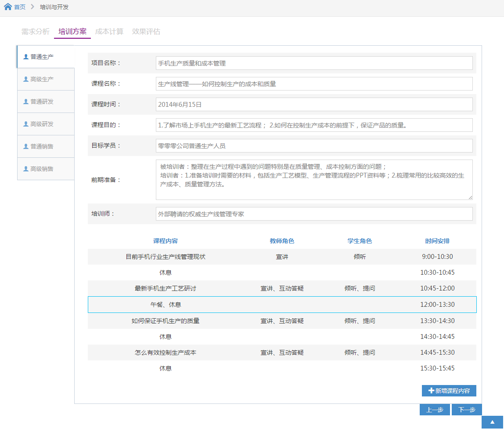Click the 教师角色 column header

(282, 241)
